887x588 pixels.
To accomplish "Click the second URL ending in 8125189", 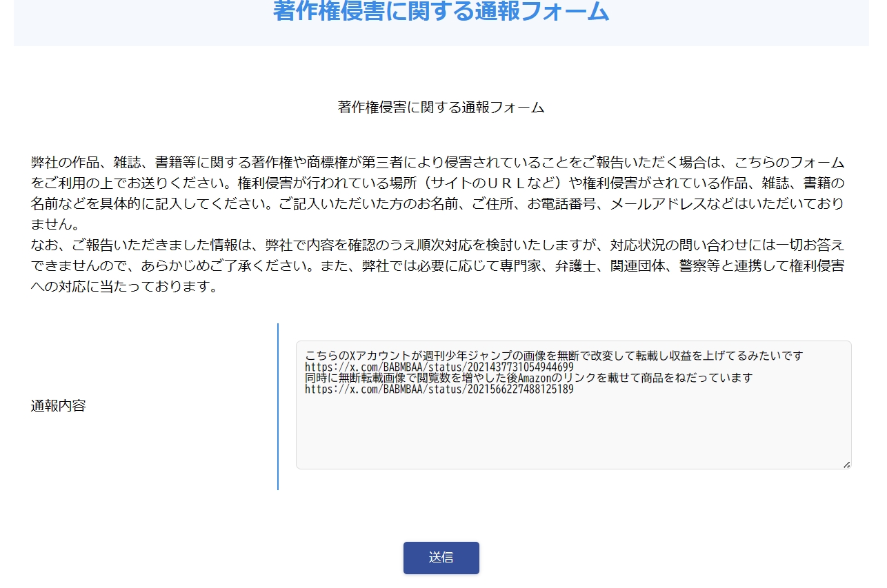I will click(439, 389).
